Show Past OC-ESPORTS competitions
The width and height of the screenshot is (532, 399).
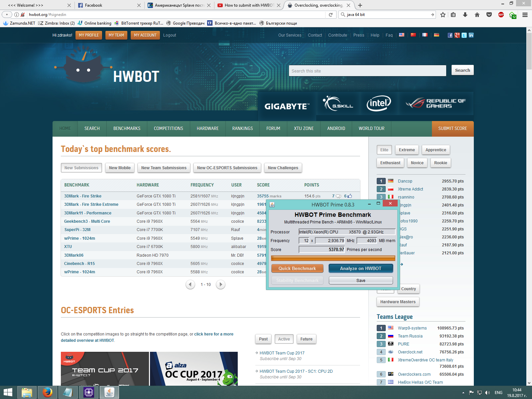(x=263, y=339)
